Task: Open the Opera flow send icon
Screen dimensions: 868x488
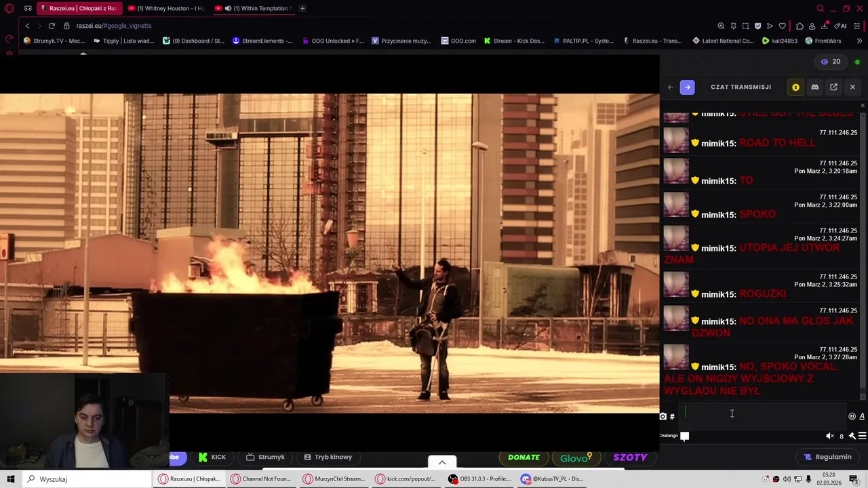Action: coord(770,26)
